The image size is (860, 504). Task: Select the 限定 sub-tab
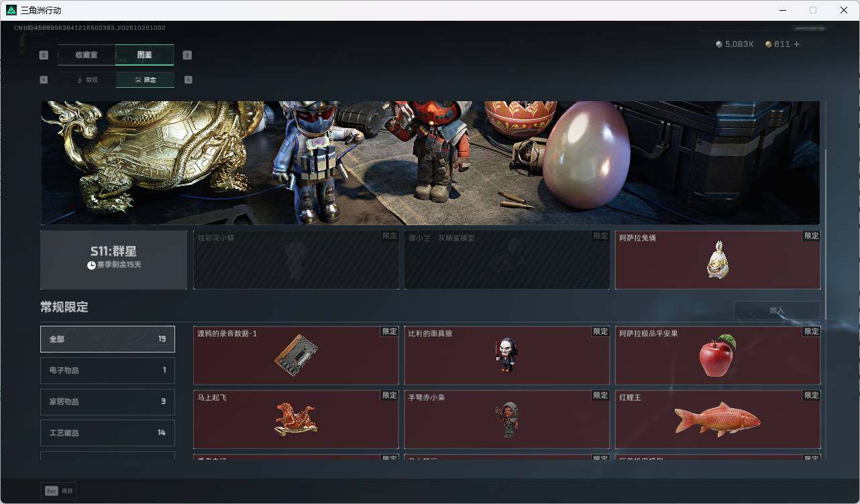tap(145, 80)
